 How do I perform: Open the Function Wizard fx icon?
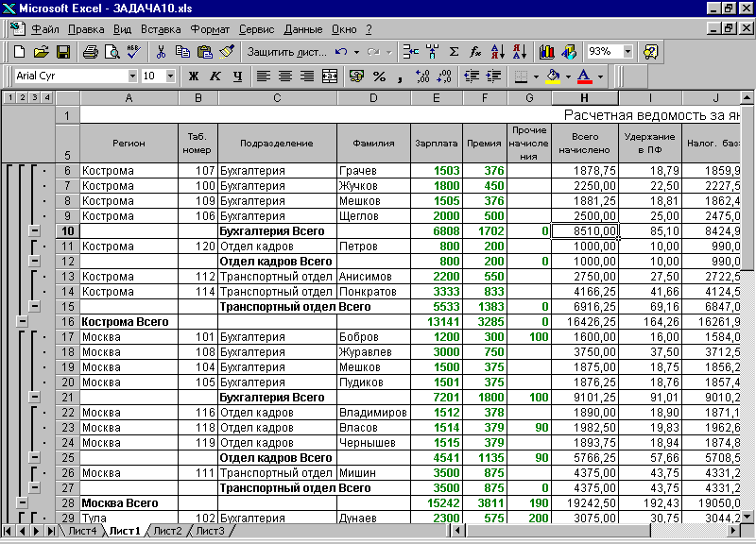[475, 52]
